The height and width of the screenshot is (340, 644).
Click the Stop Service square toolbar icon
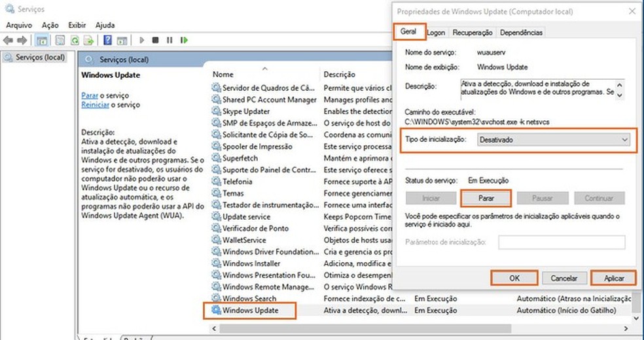[x=155, y=40]
